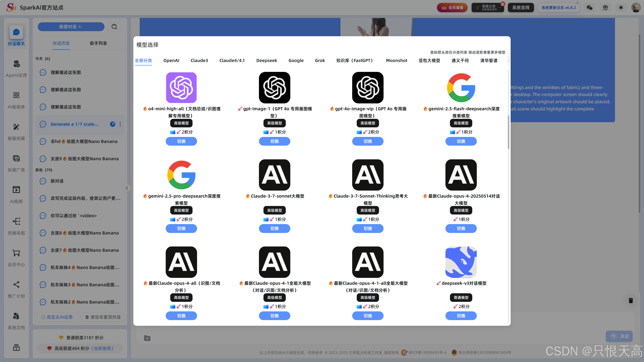Select the Claude4/4.1 category tab
The image size is (644, 362).
coord(232,61)
